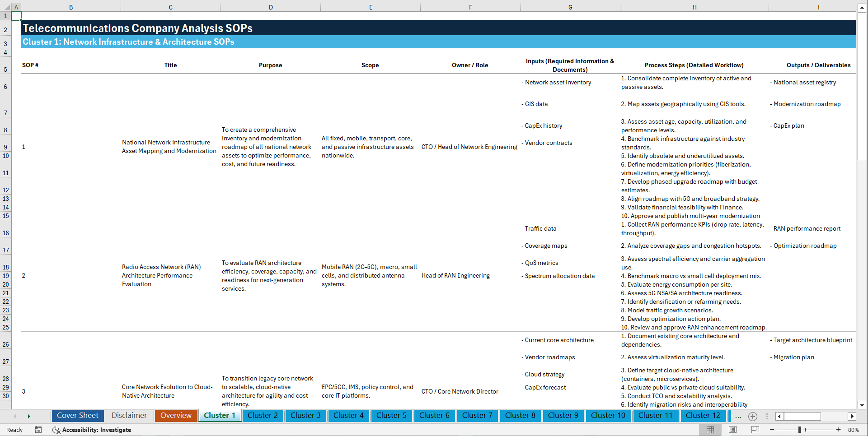Go to the Disclaimer sheet
This screenshot has width=868, height=436.
pos(129,415)
